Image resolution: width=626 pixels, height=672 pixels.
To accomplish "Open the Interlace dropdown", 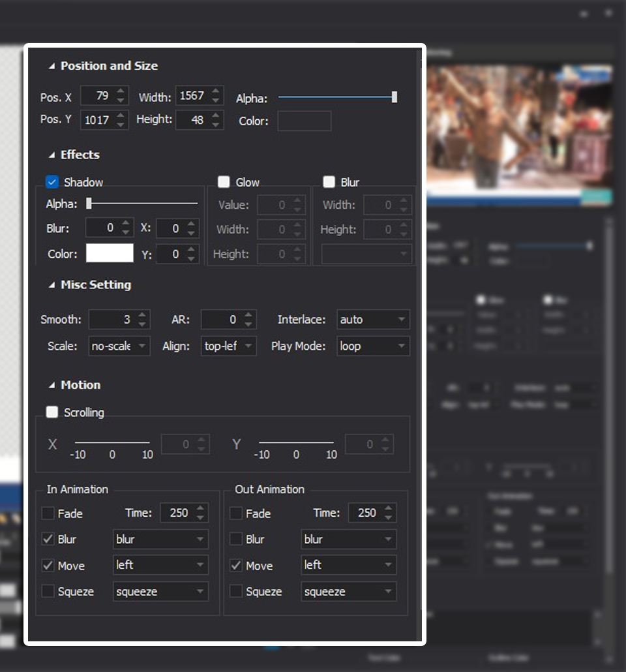I will 373,320.
